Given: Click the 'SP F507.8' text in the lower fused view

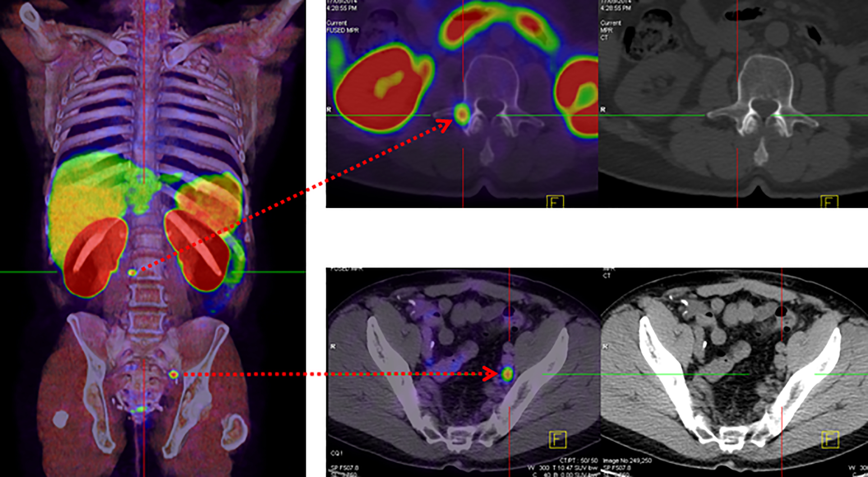Looking at the screenshot, I should point(345,468).
